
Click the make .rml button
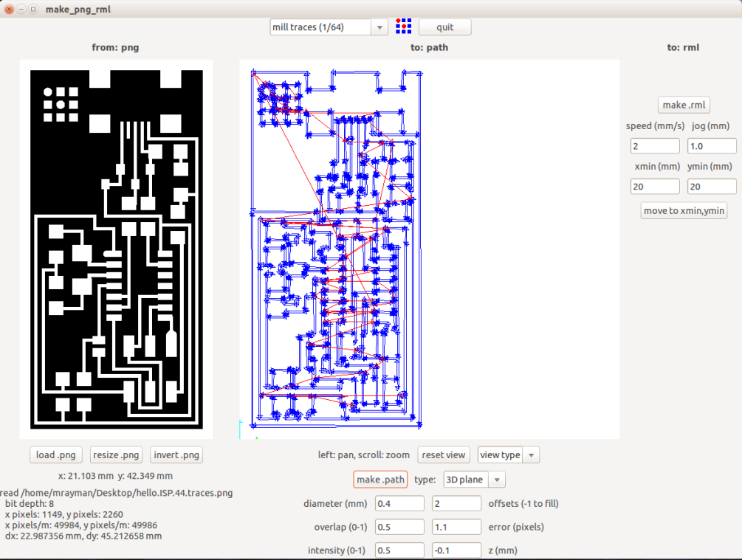tap(684, 105)
